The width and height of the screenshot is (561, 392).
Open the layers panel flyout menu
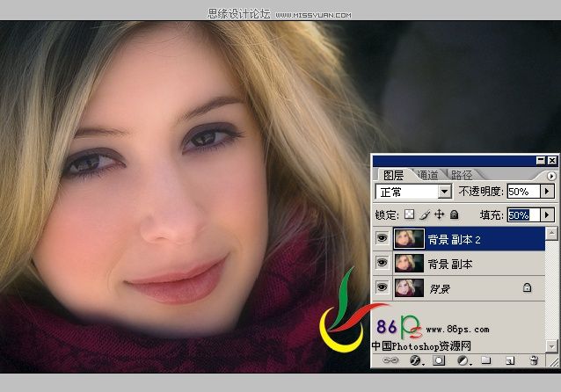click(551, 176)
